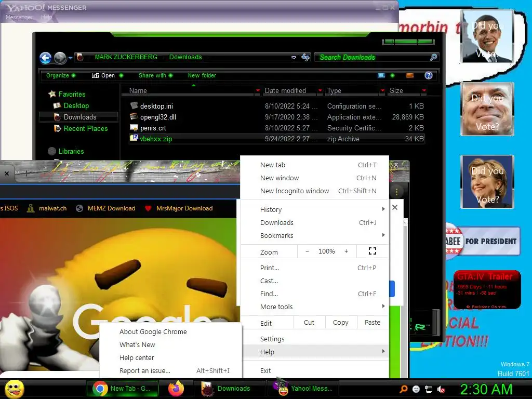Select Downloads in Chrome menu
This screenshot has height=399, width=532.
point(314,222)
